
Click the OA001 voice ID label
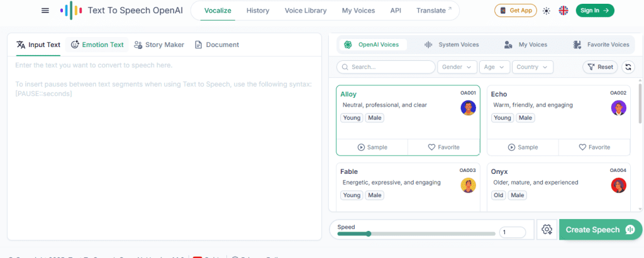(x=468, y=93)
